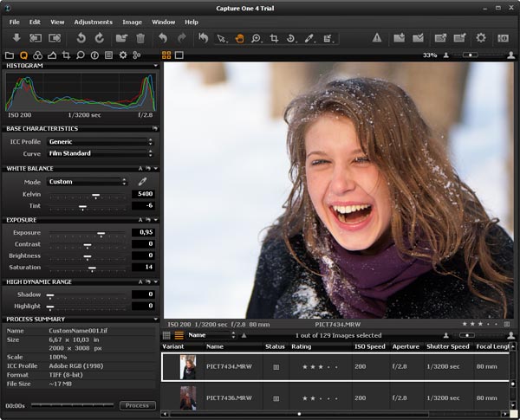Open the Image menu

coord(132,22)
